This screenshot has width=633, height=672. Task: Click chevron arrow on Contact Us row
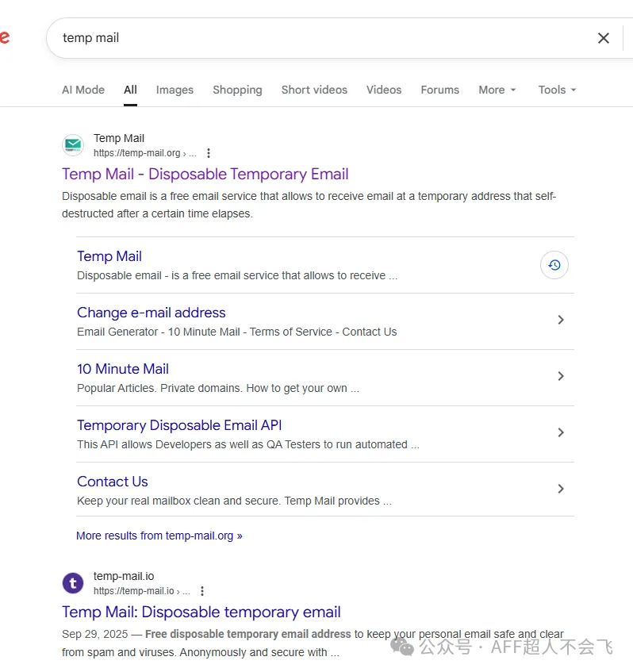(561, 489)
